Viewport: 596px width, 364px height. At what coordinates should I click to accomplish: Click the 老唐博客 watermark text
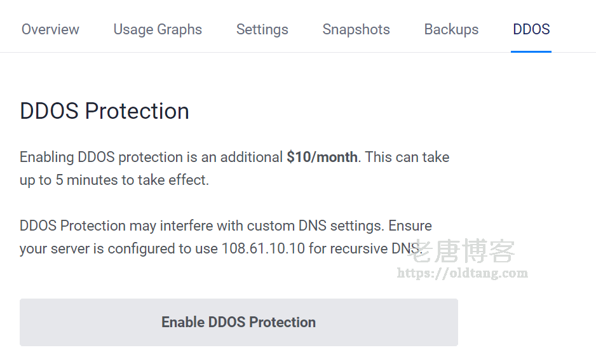(461, 251)
